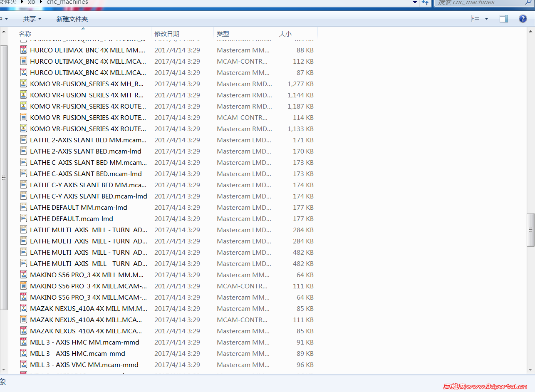Click icon of the 1,277 KB KOMO file
Screen dimensions: 535x392
click(x=24, y=84)
